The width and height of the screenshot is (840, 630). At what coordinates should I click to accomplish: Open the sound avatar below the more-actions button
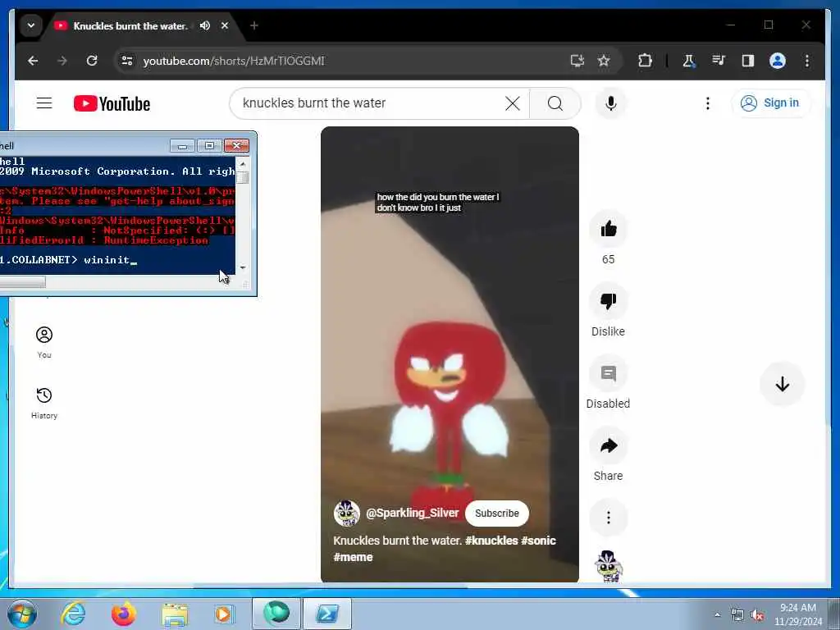(x=608, y=566)
